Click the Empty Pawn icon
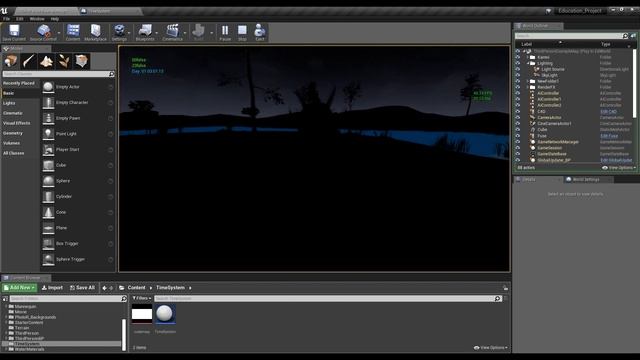Image resolution: width=640 pixels, height=360 pixels. 48,118
